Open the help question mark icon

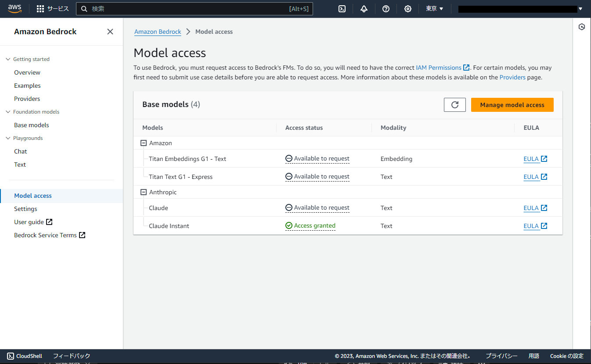click(x=386, y=9)
